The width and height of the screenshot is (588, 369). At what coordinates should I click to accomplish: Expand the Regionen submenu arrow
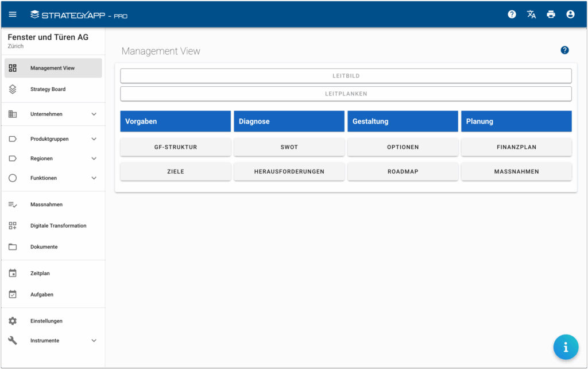(x=94, y=159)
